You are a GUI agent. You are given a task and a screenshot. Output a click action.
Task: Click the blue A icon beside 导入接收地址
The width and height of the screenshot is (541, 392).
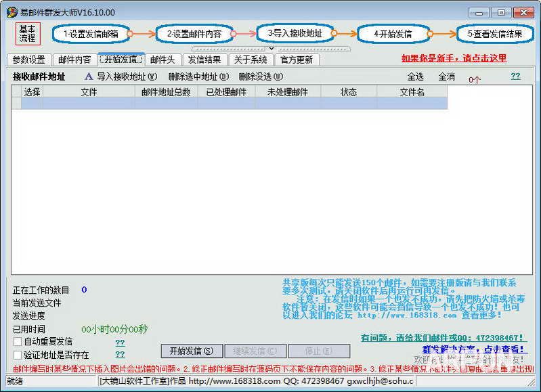[89, 77]
